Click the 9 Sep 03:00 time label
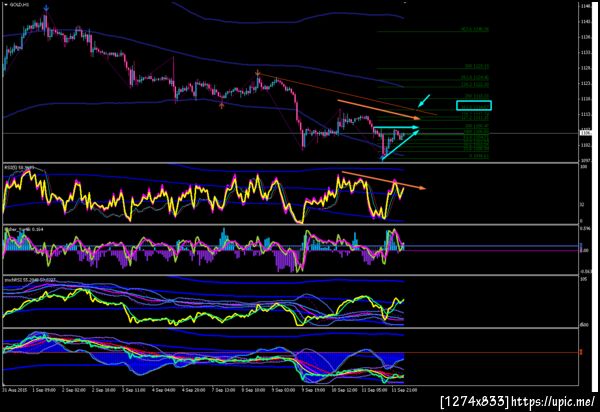 pyautogui.click(x=284, y=390)
